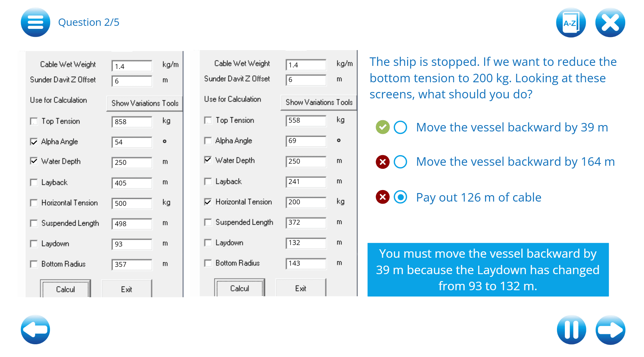Click Show Variations Tools in left panel
Viewport: 644px width, 357px height.
pos(145,103)
